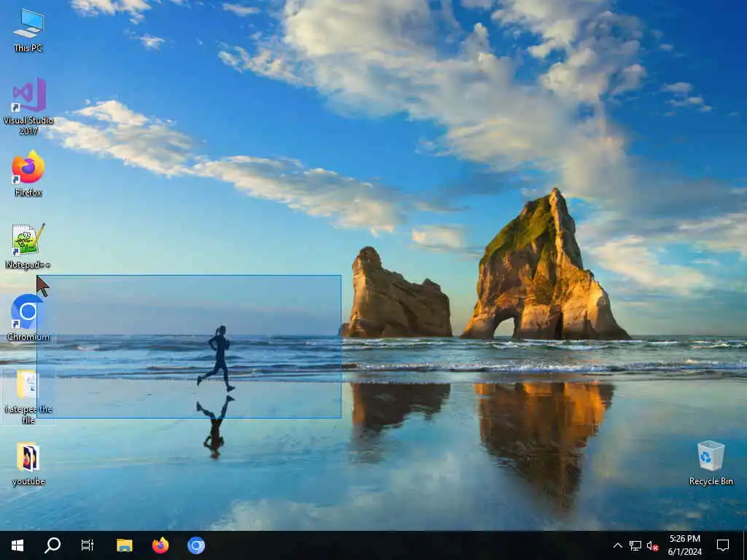
Task: Select the Recycle Bin icon
Action: coord(711,463)
